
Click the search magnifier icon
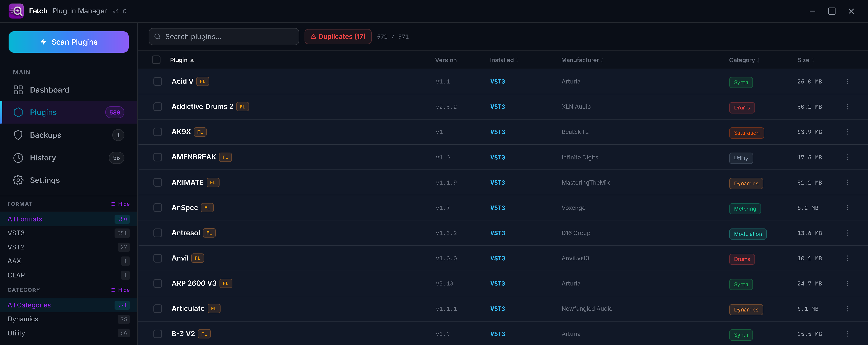pos(157,37)
